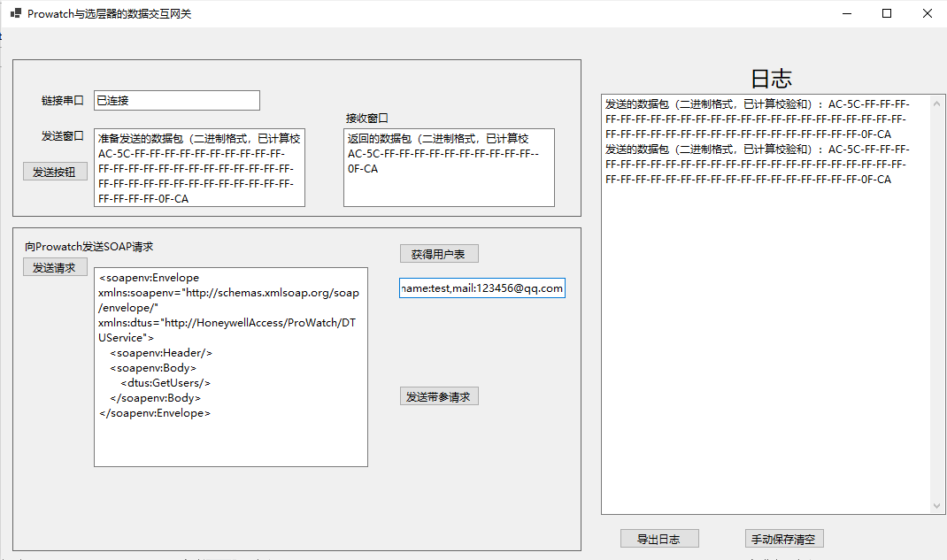Screen dimensions: 947x560
Task: Click the 准备发送的数据包 line in send box
Action: point(199,138)
